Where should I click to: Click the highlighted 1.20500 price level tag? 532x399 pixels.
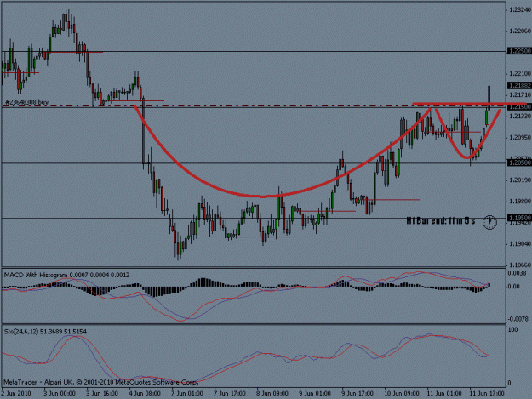[x=519, y=163]
